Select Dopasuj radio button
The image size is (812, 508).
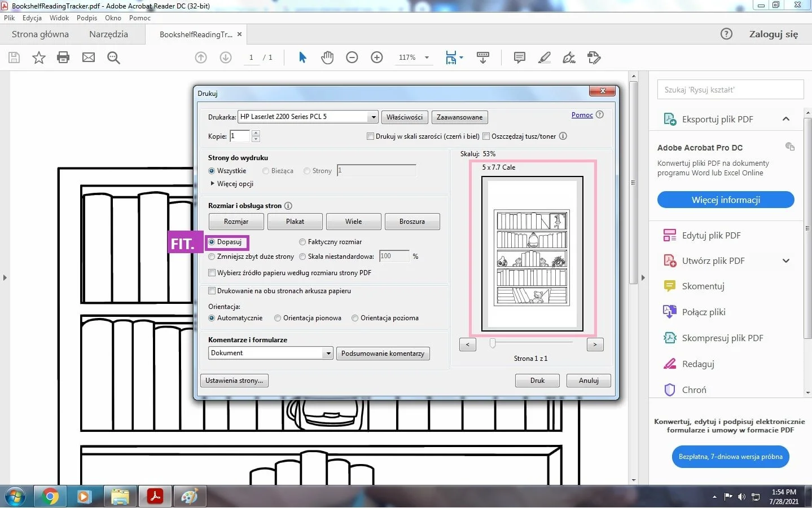pos(212,242)
